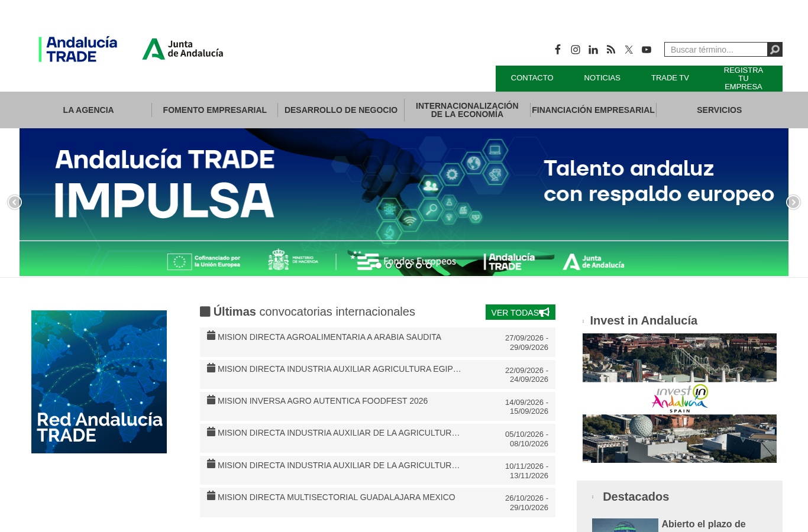Screen dimensions: 808x532
Task: Open the Instagram social icon
Action: click(576, 50)
